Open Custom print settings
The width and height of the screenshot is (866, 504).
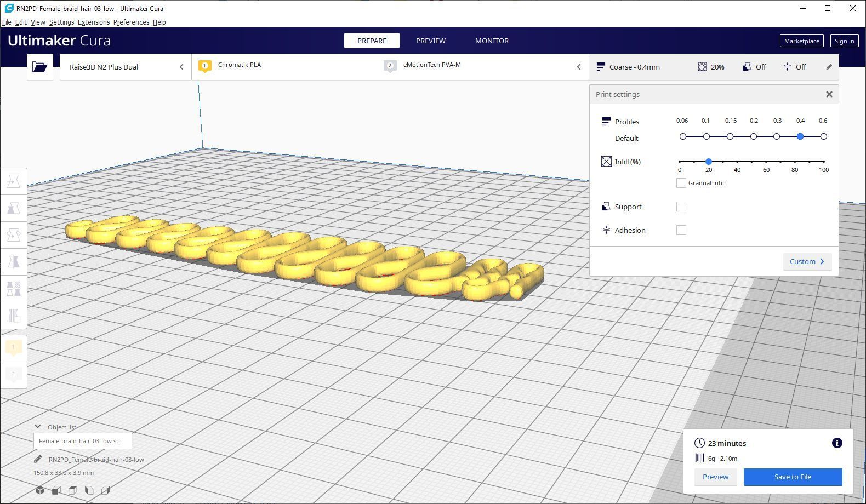pos(806,262)
